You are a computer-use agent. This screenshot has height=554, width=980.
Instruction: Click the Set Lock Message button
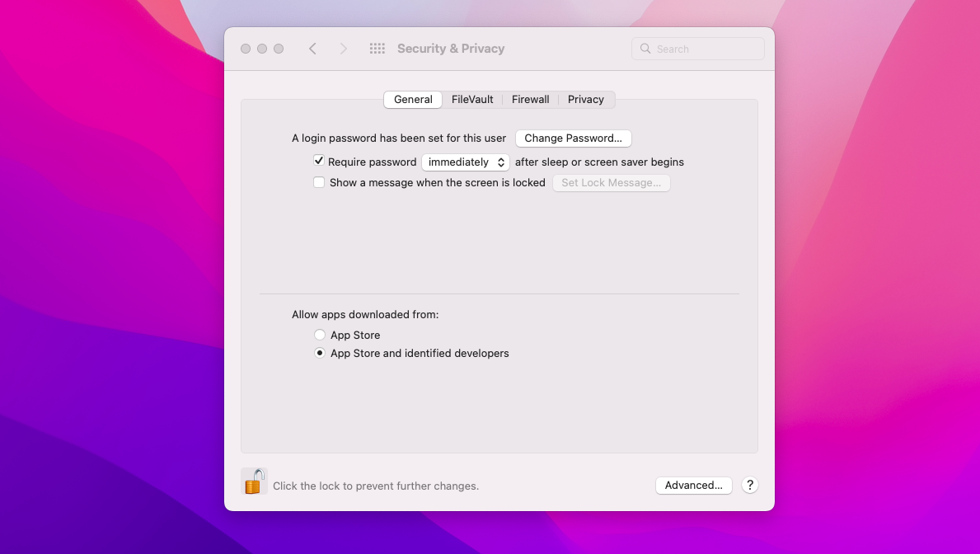point(611,182)
